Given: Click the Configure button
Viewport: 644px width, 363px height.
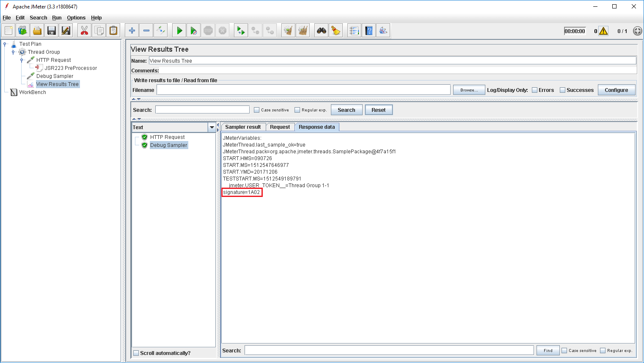Looking at the screenshot, I should pos(616,90).
